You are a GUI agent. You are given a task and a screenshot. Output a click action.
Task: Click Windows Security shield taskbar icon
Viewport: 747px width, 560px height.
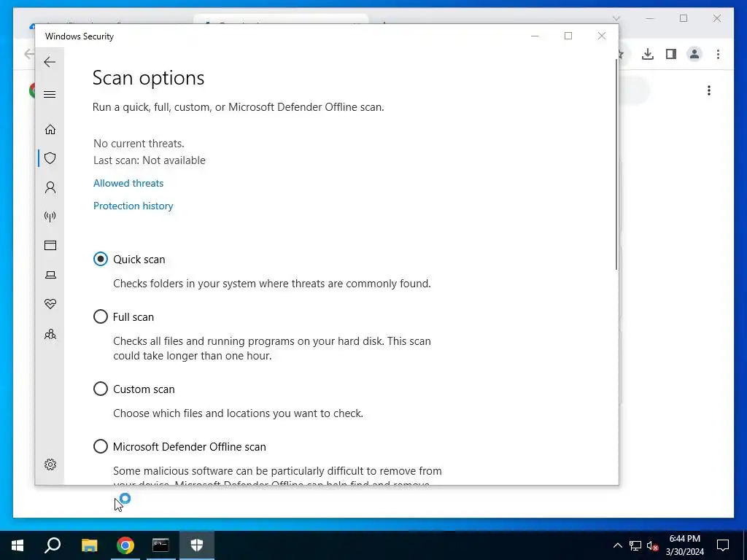click(x=197, y=545)
